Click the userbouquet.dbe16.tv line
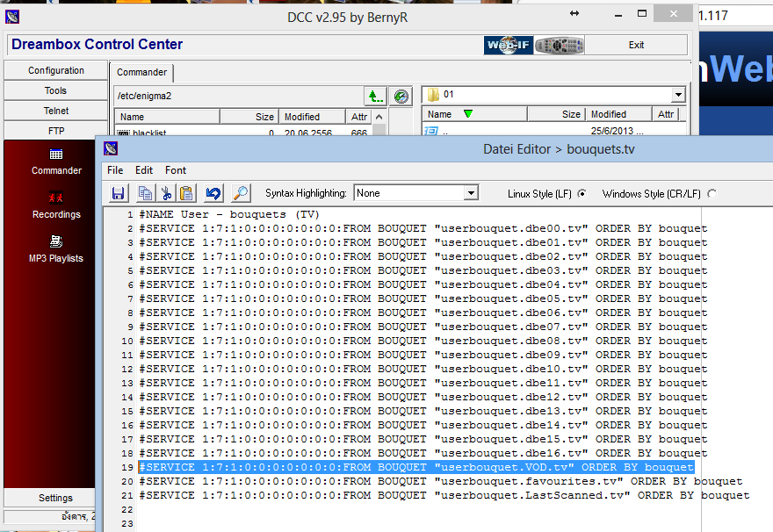The width and height of the screenshot is (773, 532). pyautogui.click(x=423, y=453)
